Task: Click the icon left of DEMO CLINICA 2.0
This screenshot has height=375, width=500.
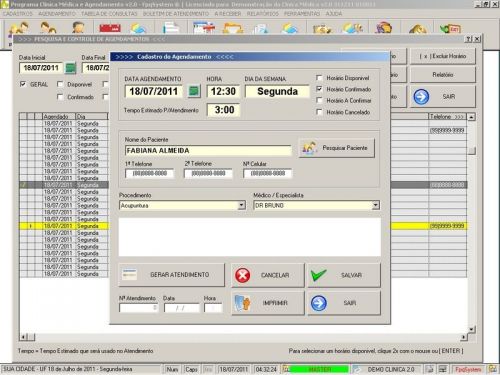Action: (357, 369)
